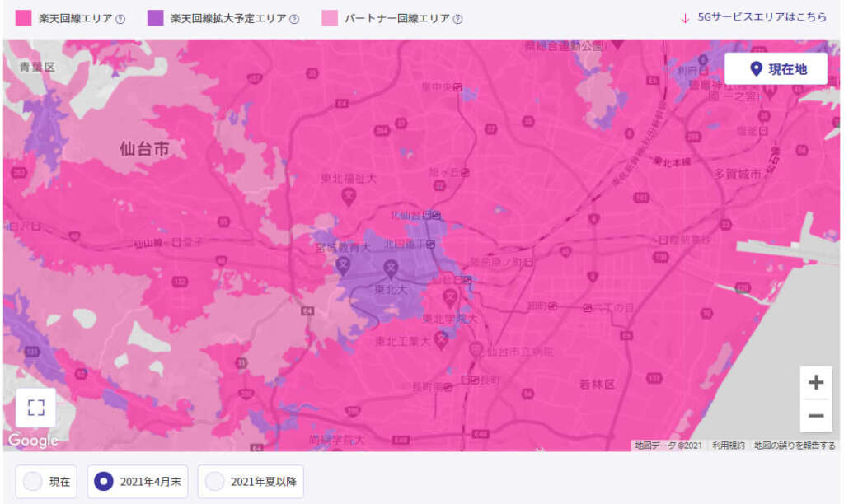Click the 東北工業大 school marker
This screenshot has width=844, height=504.
pos(442,340)
